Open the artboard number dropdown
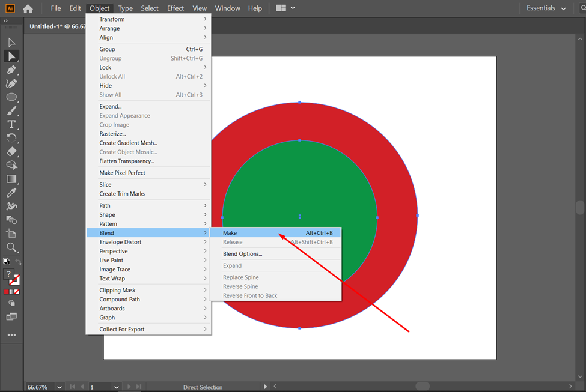The image size is (586, 392). [116, 387]
